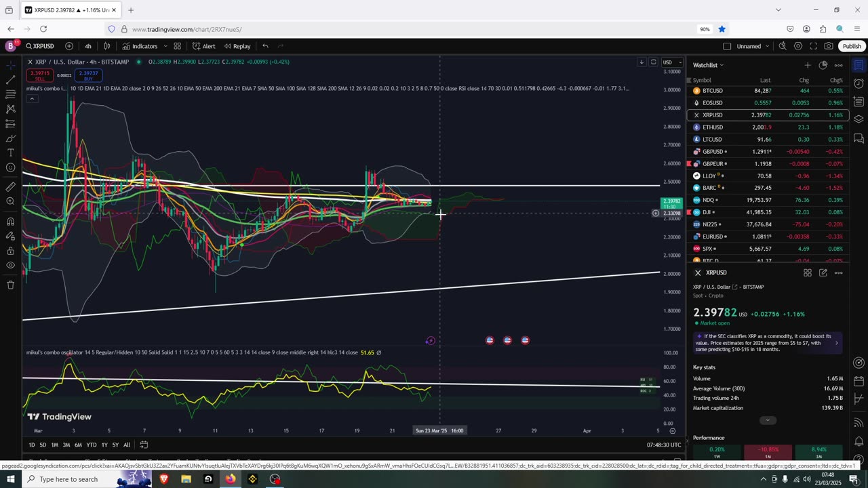Screen dimensions: 868x488
Task: Open chart settings hexagon icon
Action: pos(798,46)
